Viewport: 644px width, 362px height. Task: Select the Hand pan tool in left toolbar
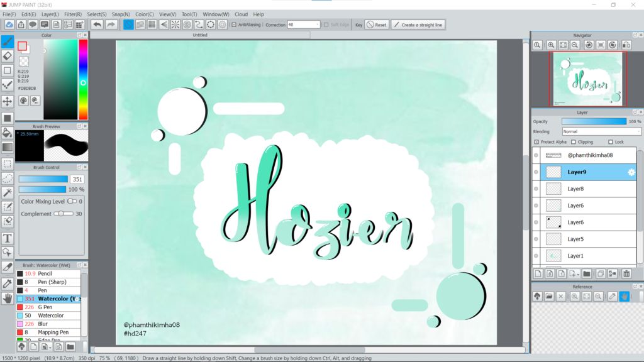[8, 299]
